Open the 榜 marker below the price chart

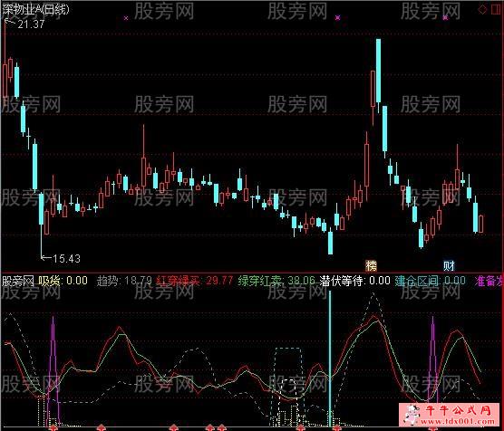pos(372,265)
